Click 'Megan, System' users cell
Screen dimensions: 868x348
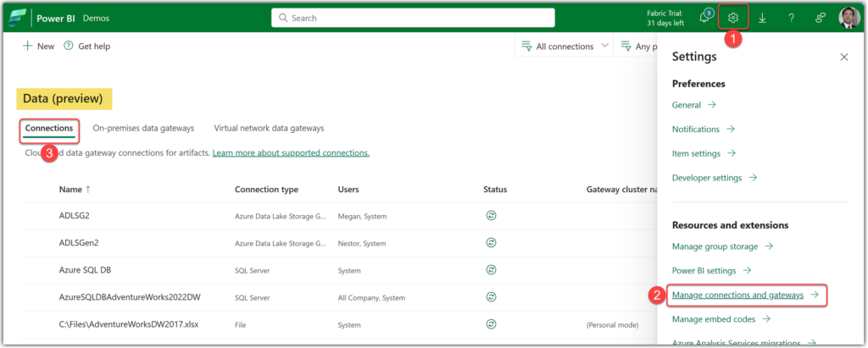point(362,216)
